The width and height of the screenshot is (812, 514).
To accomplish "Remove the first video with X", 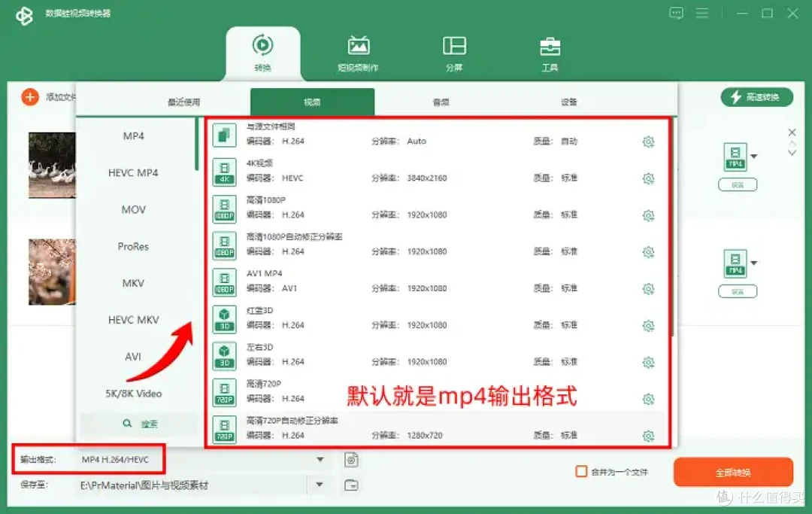I will [x=792, y=132].
